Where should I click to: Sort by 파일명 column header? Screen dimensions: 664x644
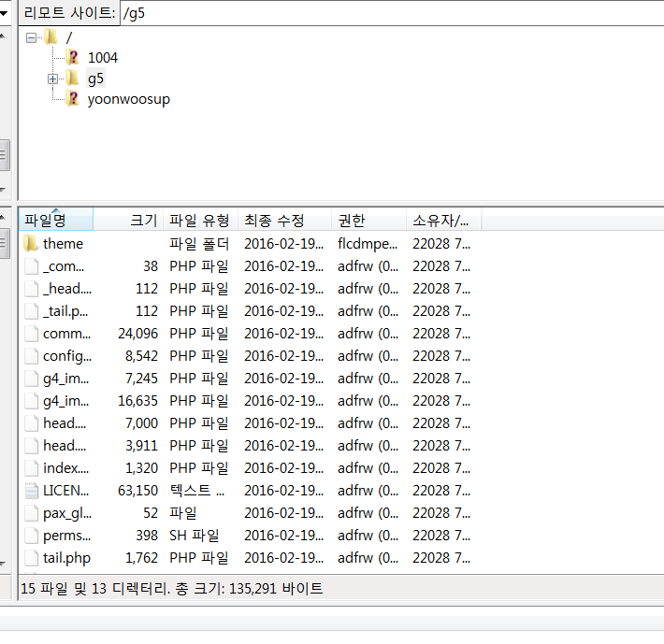[x=56, y=220]
